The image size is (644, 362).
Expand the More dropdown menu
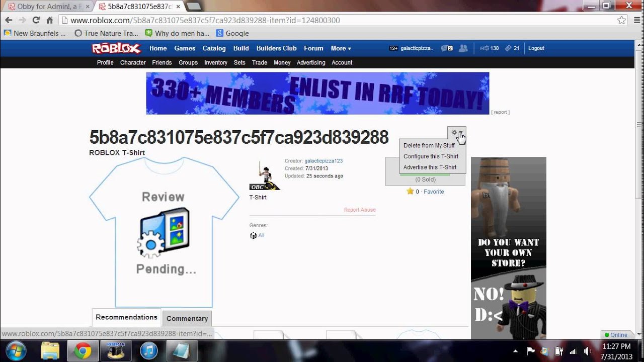click(341, 48)
